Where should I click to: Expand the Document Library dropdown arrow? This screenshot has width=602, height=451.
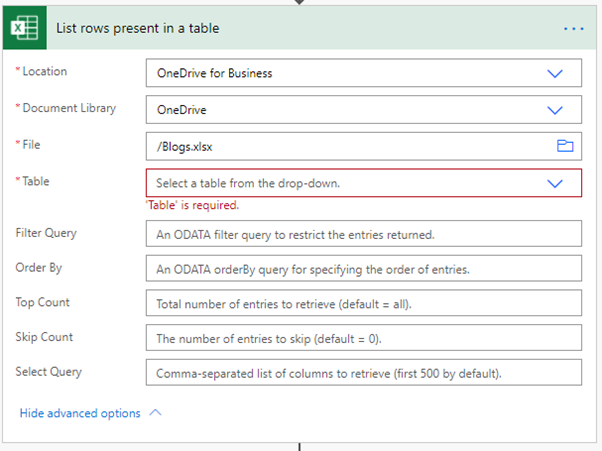tap(555, 110)
